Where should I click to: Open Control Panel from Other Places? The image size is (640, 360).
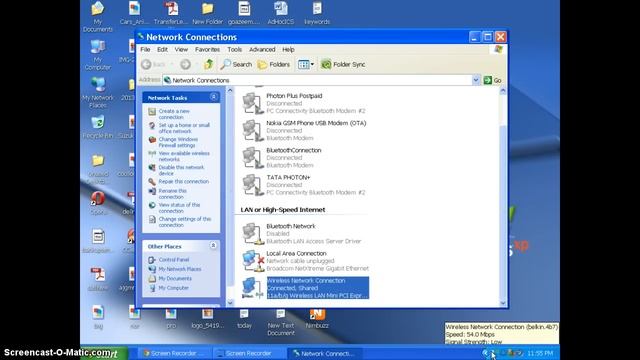tap(174, 260)
